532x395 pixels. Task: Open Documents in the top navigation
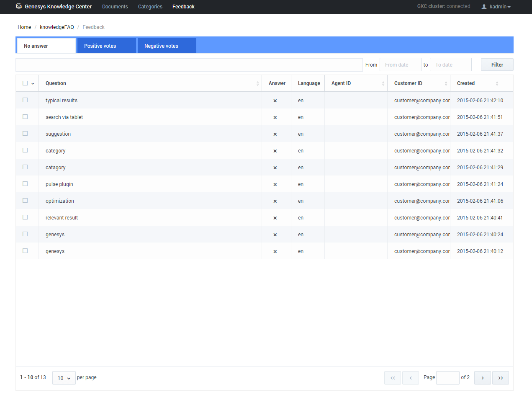[x=115, y=7]
